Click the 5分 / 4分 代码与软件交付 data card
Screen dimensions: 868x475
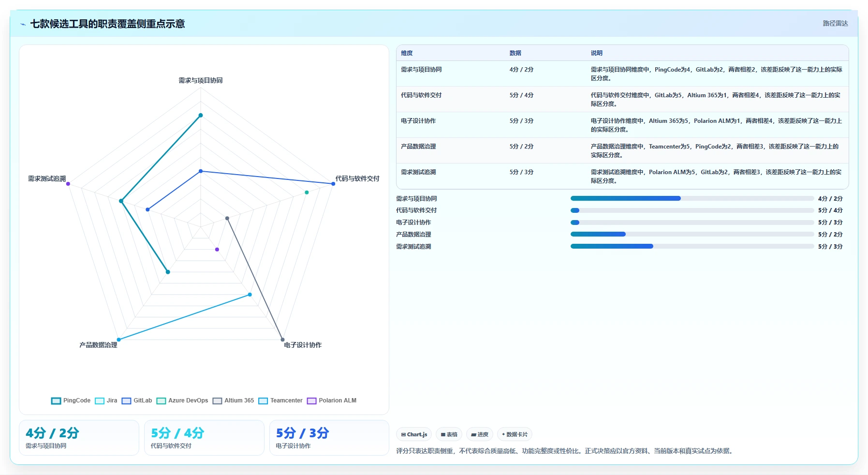(x=204, y=438)
